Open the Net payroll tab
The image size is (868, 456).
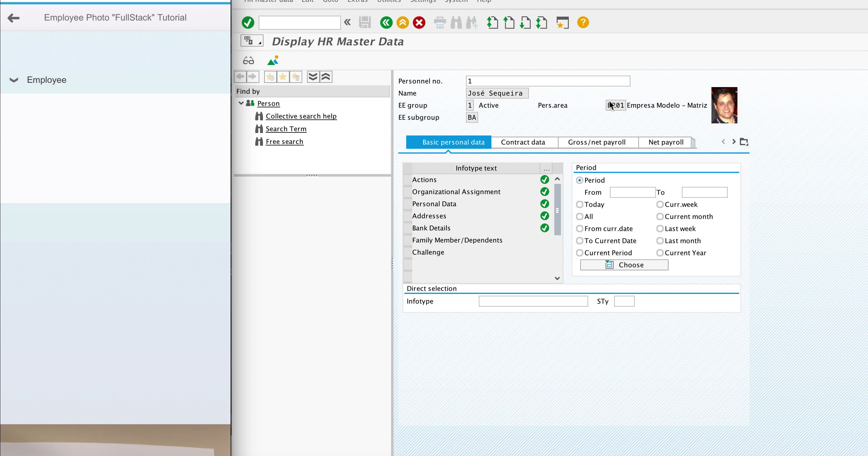(665, 142)
